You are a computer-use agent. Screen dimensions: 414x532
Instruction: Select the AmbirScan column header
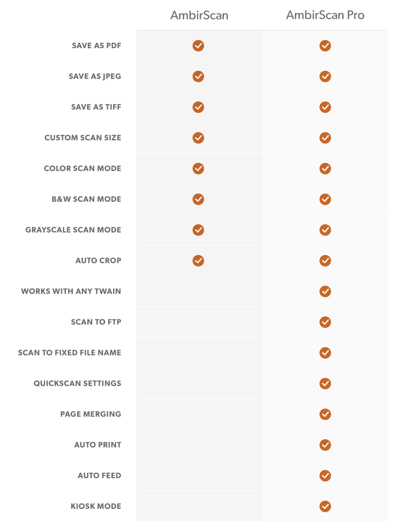coord(199,15)
